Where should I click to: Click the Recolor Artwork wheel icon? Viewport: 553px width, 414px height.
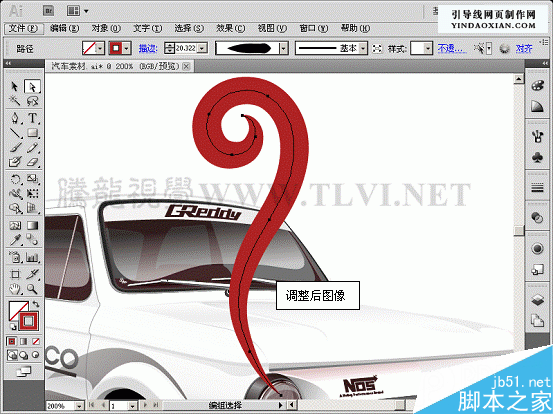(504, 48)
